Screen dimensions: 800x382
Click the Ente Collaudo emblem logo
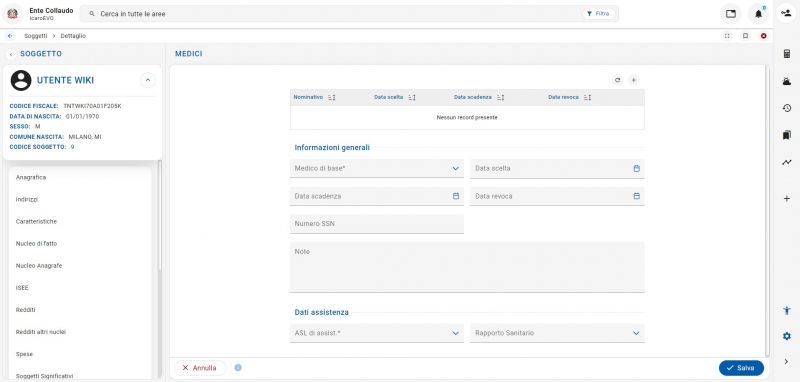coord(12,14)
